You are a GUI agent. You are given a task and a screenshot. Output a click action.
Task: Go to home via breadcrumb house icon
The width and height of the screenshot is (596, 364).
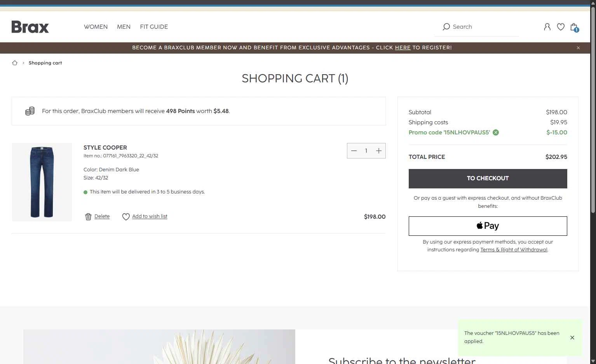(x=15, y=63)
